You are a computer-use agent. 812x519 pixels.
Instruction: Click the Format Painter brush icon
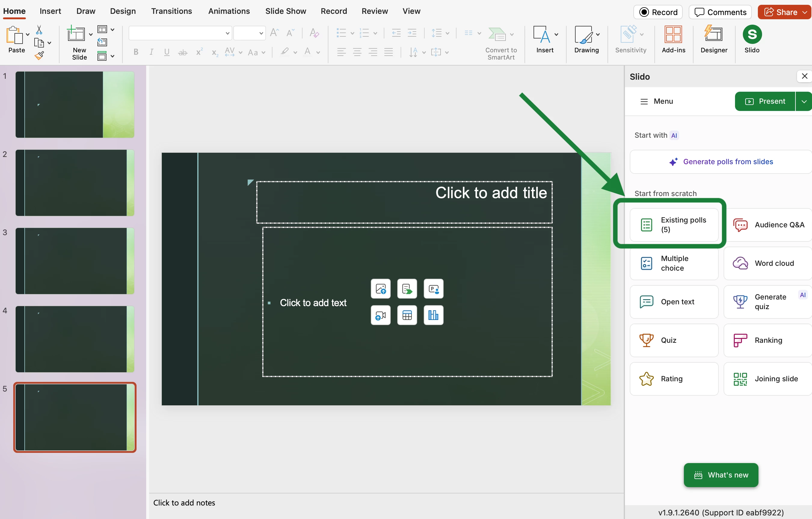[x=39, y=55]
